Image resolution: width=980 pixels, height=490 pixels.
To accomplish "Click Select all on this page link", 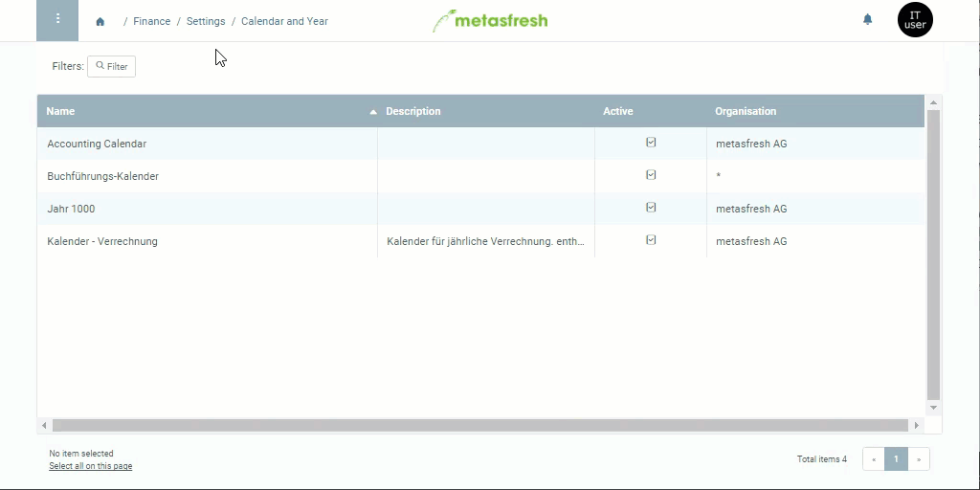I will 91,466.
